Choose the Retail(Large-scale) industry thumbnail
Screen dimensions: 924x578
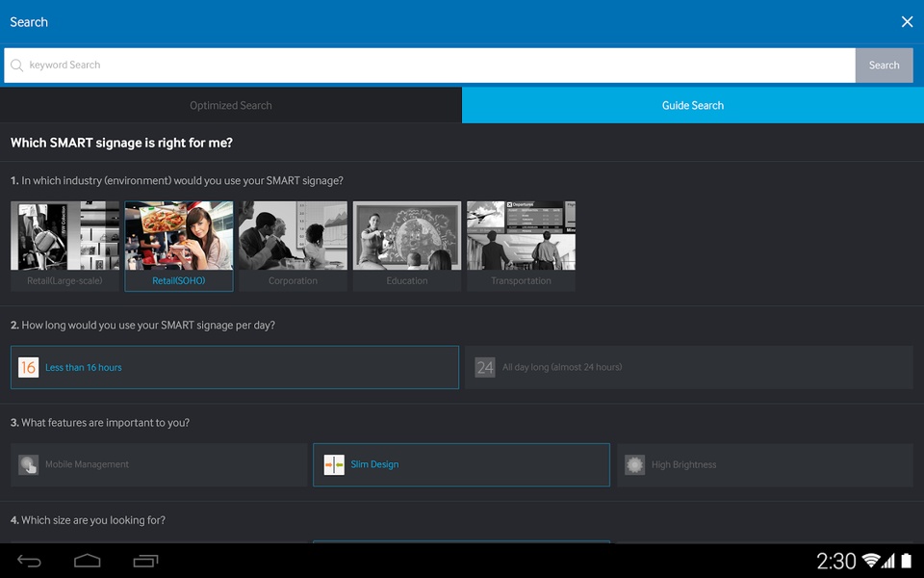pos(64,246)
